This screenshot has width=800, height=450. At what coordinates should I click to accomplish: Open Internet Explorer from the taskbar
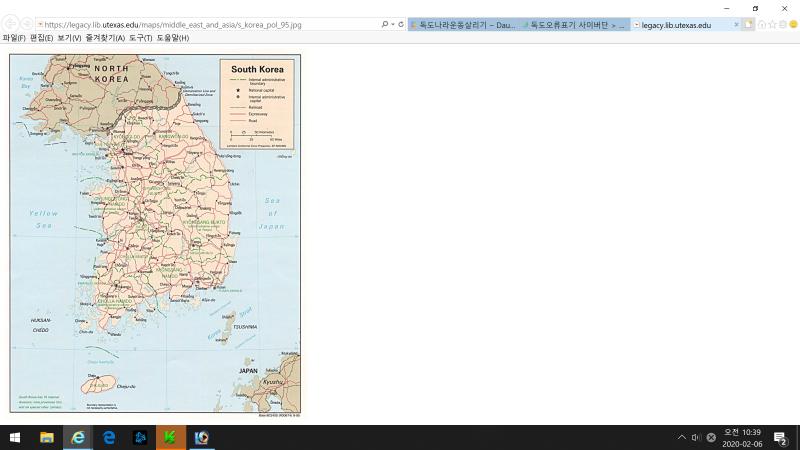point(77,437)
